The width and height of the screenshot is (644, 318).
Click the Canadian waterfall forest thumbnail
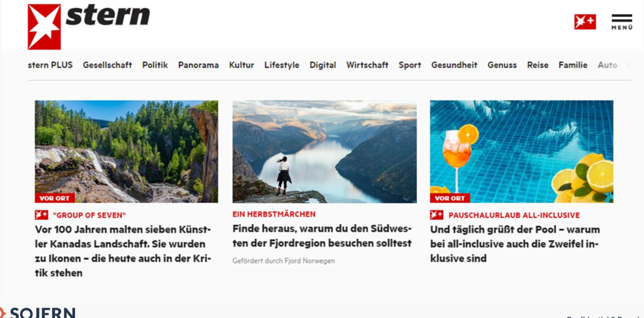126,152
